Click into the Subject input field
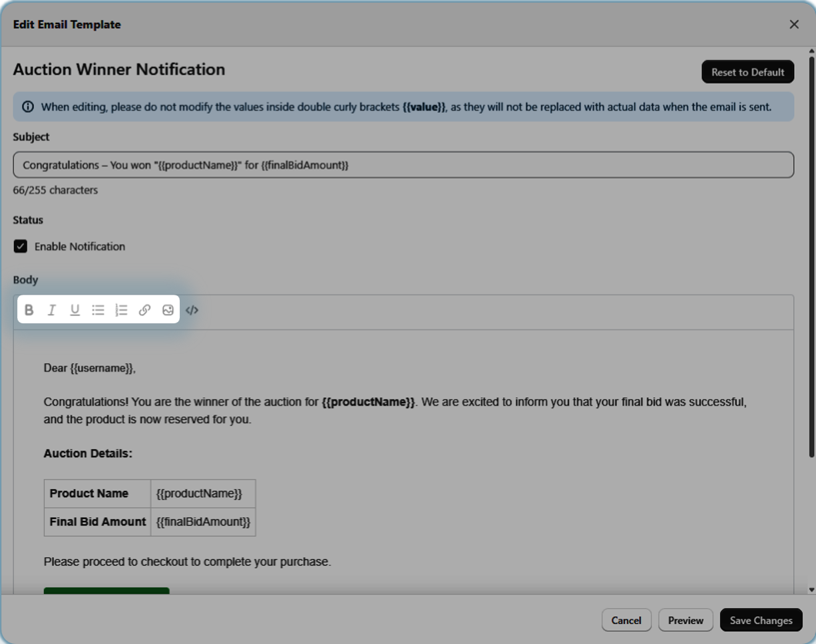Image resolution: width=816 pixels, height=644 pixels. tap(403, 165)
